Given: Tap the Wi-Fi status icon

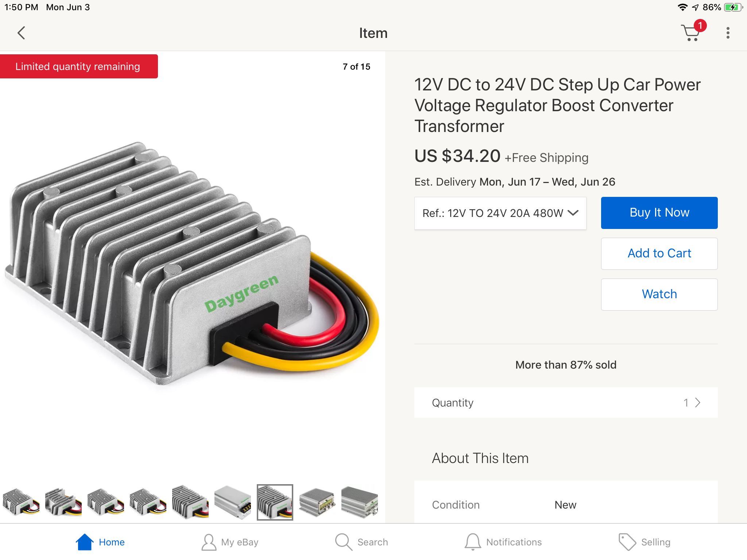Looking at the screenshot, I should click(682, 7).
